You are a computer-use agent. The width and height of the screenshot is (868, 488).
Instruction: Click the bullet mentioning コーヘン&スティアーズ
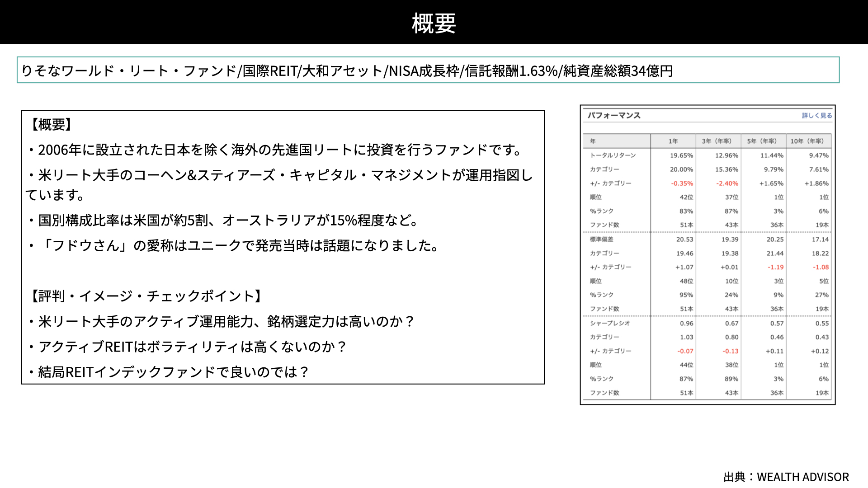[x=279, y=185]
